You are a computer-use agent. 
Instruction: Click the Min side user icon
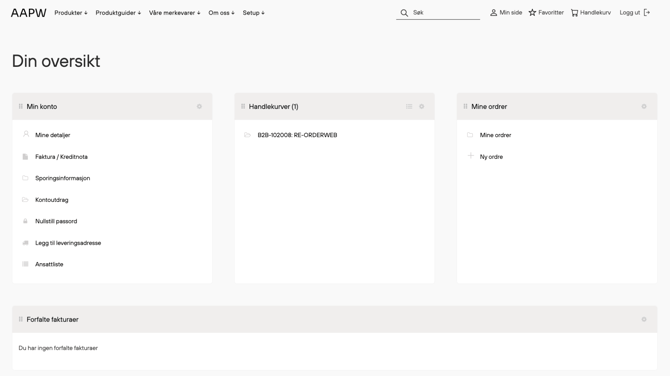click(x=494, y=13)
